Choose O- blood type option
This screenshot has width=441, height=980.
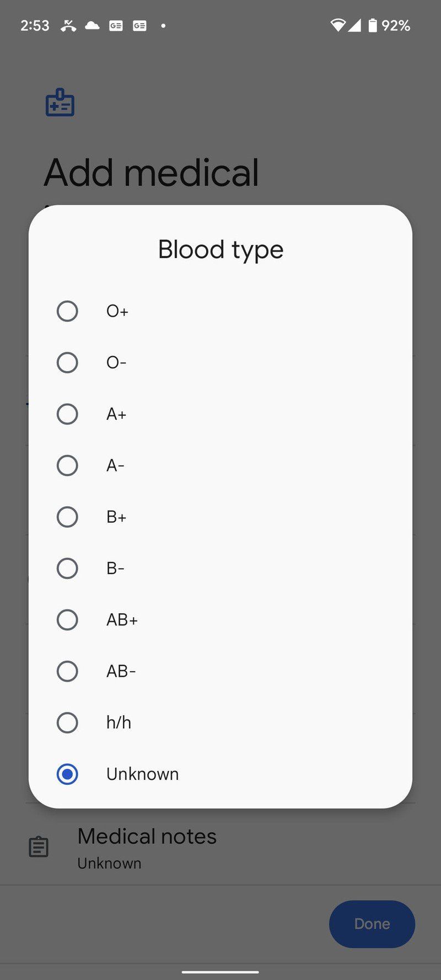pyautogui.click(x=67, y=362)
